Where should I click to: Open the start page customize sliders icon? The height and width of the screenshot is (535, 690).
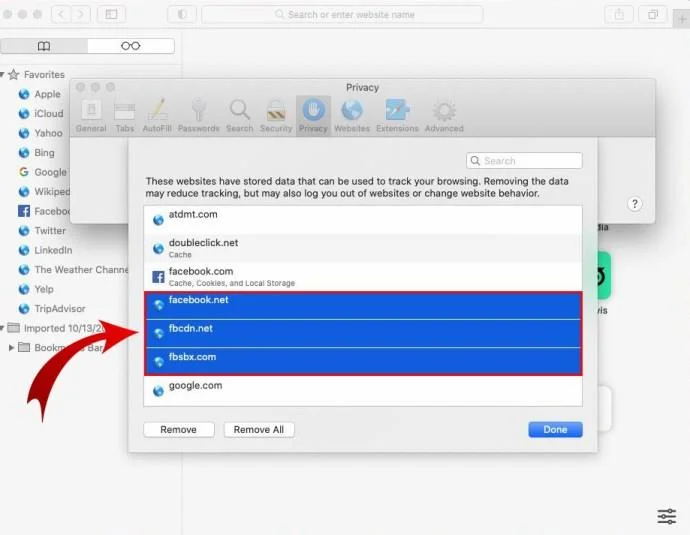tap(667, 516)
